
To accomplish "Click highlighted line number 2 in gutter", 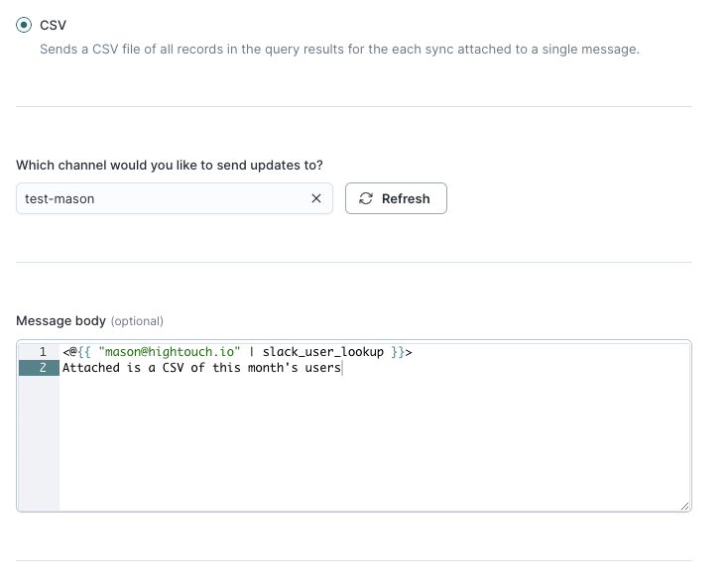I will click(x=43, y=368).
